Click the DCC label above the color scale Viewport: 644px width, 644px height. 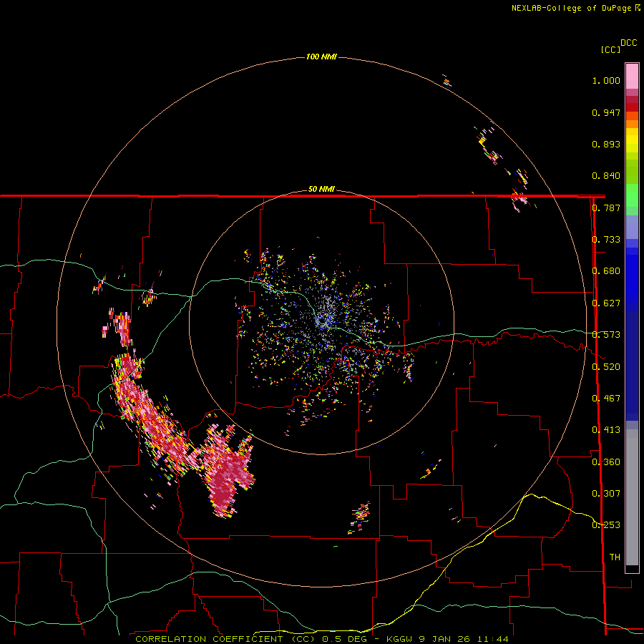click(x=629, y=43)
